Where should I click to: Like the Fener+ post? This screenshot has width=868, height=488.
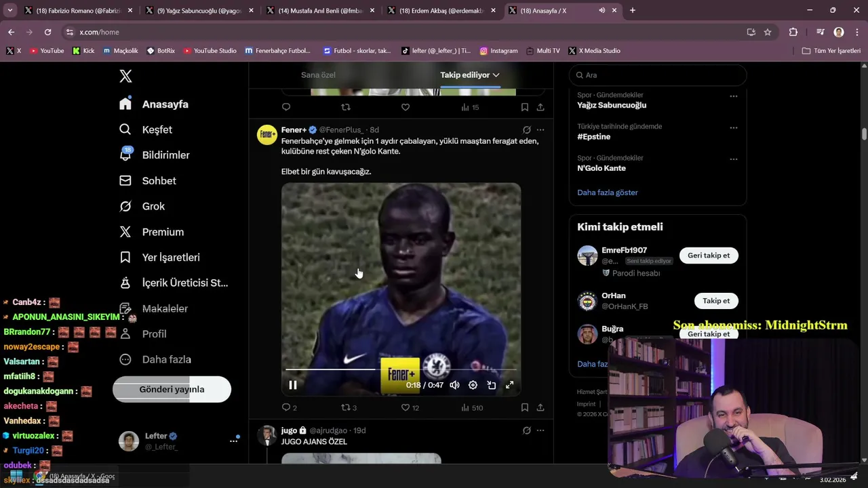click(x=410, y=407)
